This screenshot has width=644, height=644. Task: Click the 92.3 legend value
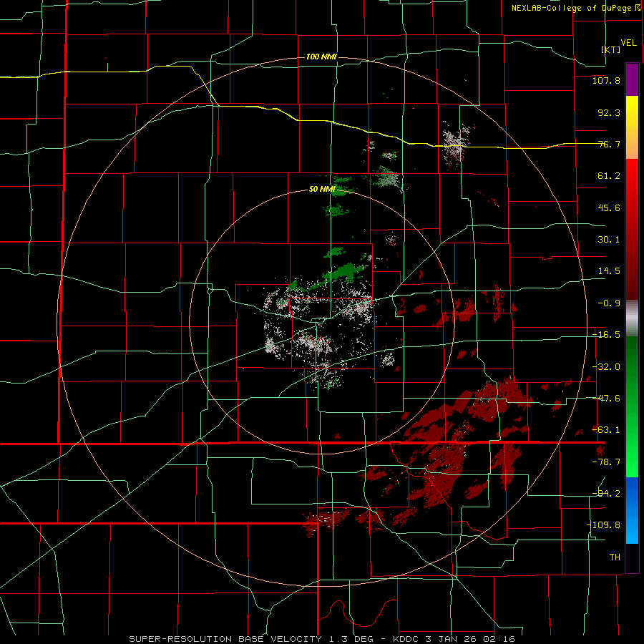[x=609, y=112]
